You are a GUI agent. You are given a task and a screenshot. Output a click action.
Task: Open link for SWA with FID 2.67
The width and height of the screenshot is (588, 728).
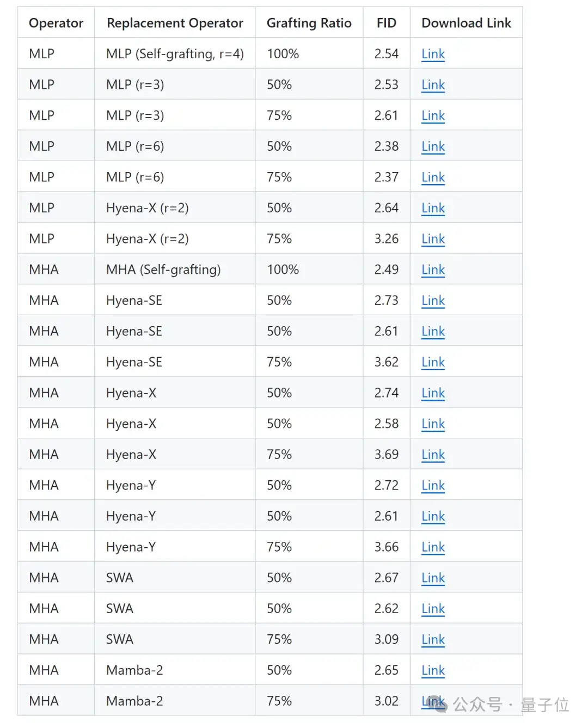pyautogui.click(x=433, y=578)
